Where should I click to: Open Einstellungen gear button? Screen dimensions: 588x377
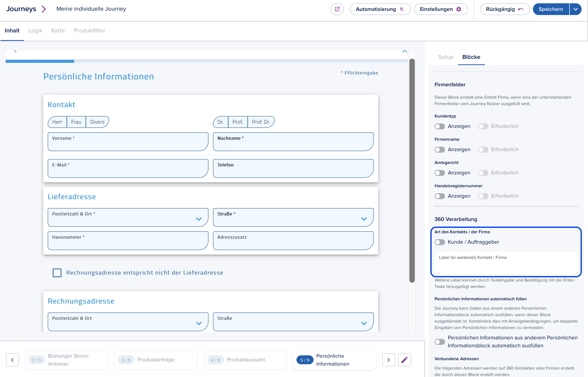[441, 9]
